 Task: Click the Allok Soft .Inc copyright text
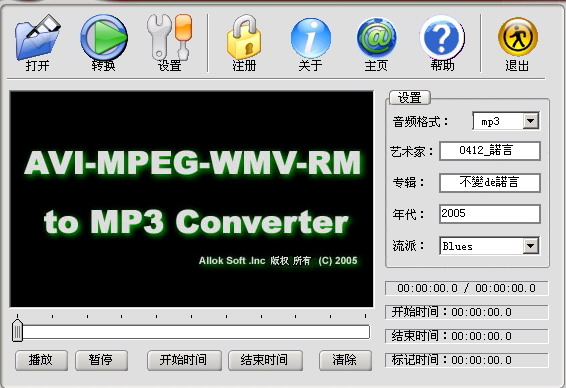tap(278, 261)
